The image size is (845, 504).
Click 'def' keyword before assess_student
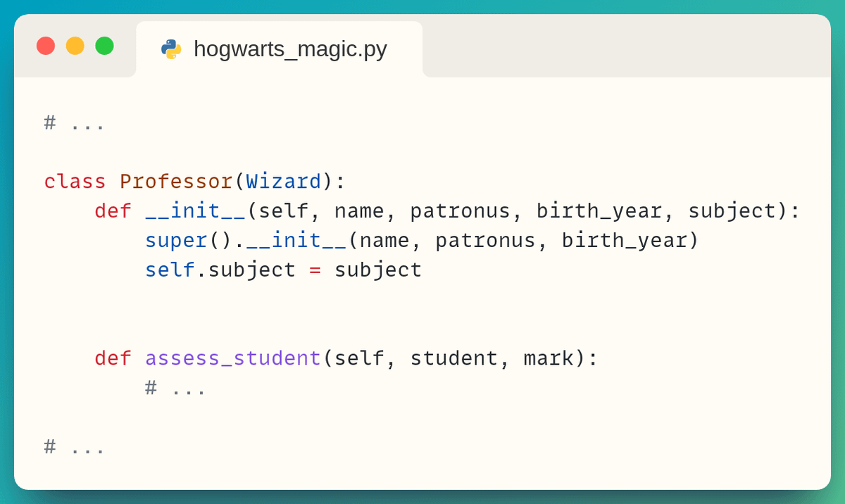coord(113,358)
